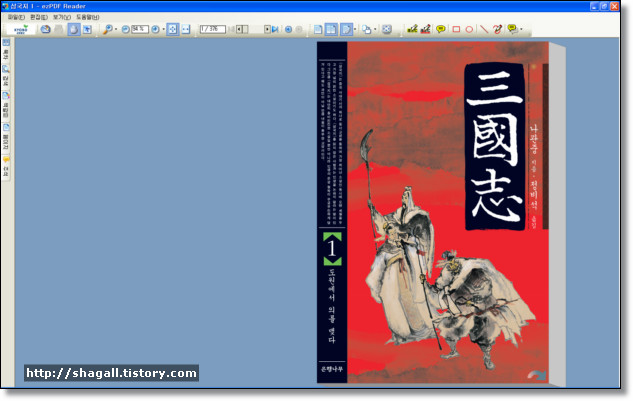Open the magnifier tool dropdown arrow
This screenshot has height=401, width=633.
(x=116, y=29)
